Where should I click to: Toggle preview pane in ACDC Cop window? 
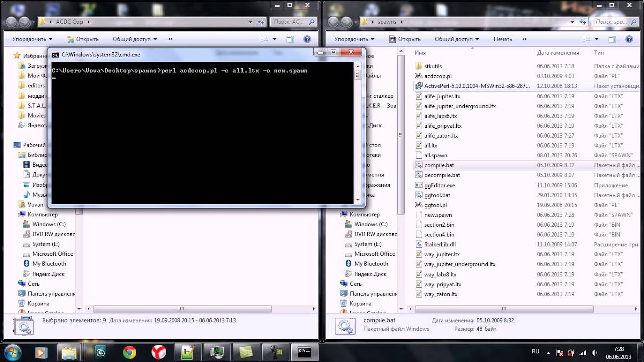point(290,39)
